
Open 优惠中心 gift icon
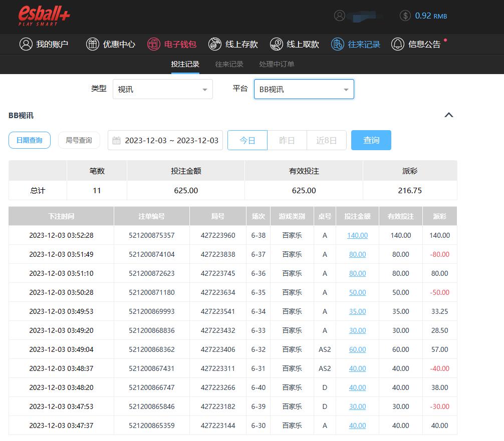(x=93, y=44)
